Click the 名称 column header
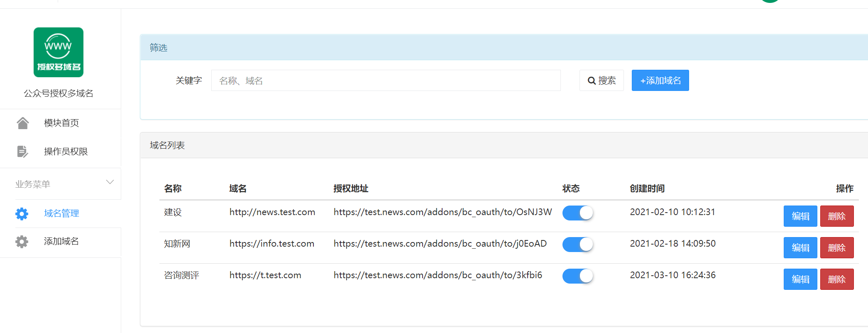 tap(173, 189)
